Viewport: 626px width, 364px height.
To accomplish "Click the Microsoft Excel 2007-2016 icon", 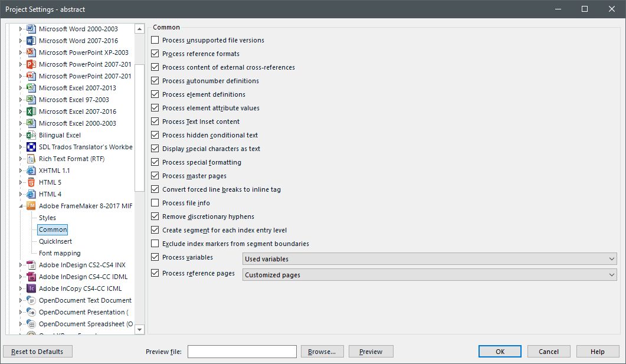I will pyautogui.click(x=31, y=112).
